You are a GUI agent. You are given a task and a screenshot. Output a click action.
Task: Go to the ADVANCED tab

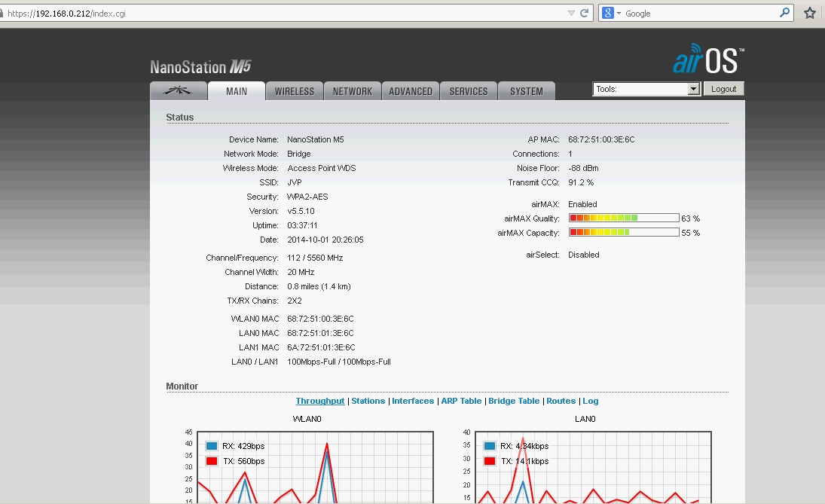coord(411,91)
